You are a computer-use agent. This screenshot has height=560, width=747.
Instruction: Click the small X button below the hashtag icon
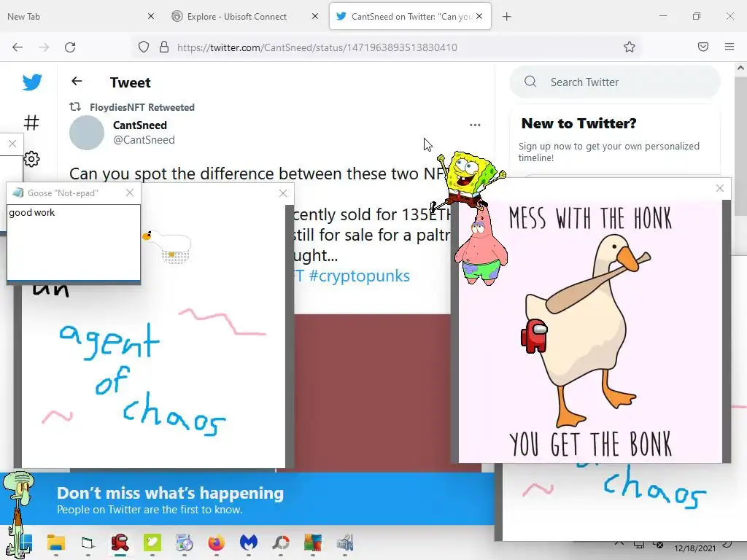pos(12,144)
